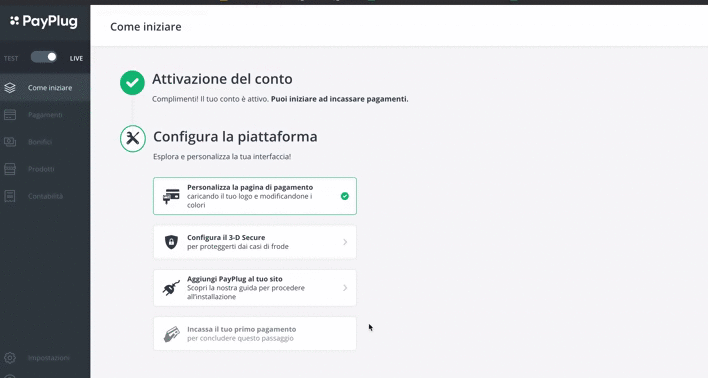This screenshot has width=708, height=378.
Task: Click the Attivazione del conto heading
Action: tap(222, 79)
